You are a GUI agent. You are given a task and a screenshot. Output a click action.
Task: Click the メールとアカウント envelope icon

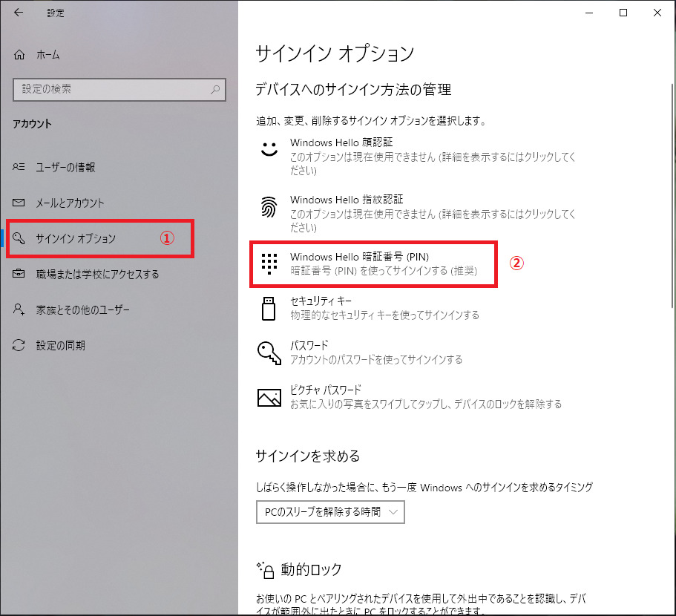point(19,203)
